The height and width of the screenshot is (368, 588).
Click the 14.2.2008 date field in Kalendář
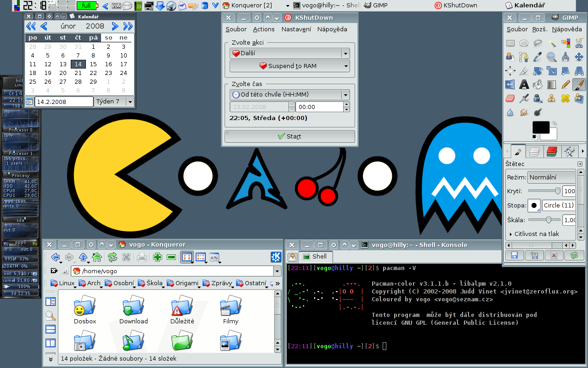pos(64,102)
